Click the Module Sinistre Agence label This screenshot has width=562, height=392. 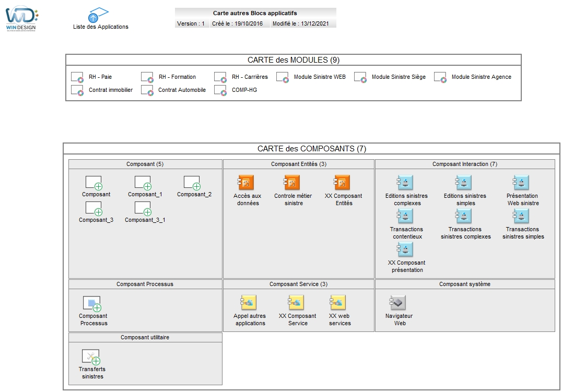[482, 77]
